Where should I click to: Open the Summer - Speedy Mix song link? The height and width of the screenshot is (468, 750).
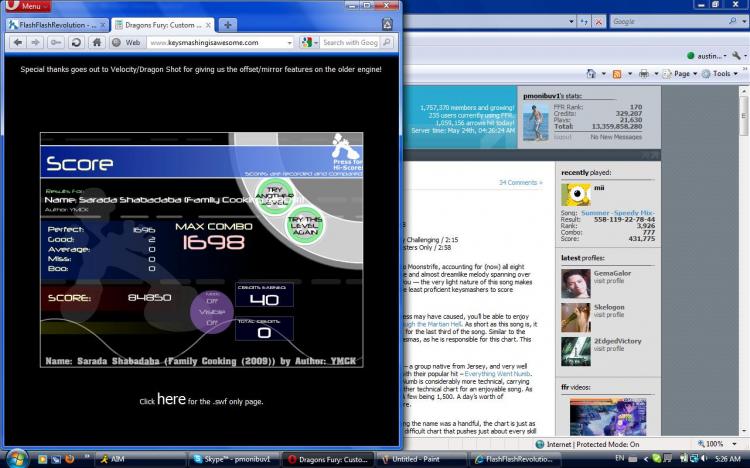pos(618,212)
